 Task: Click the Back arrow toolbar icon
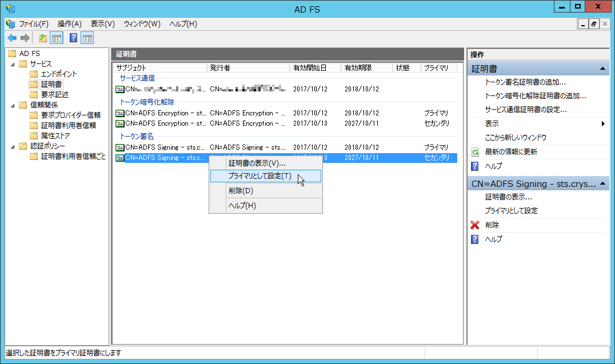click(x=12, y=38)
